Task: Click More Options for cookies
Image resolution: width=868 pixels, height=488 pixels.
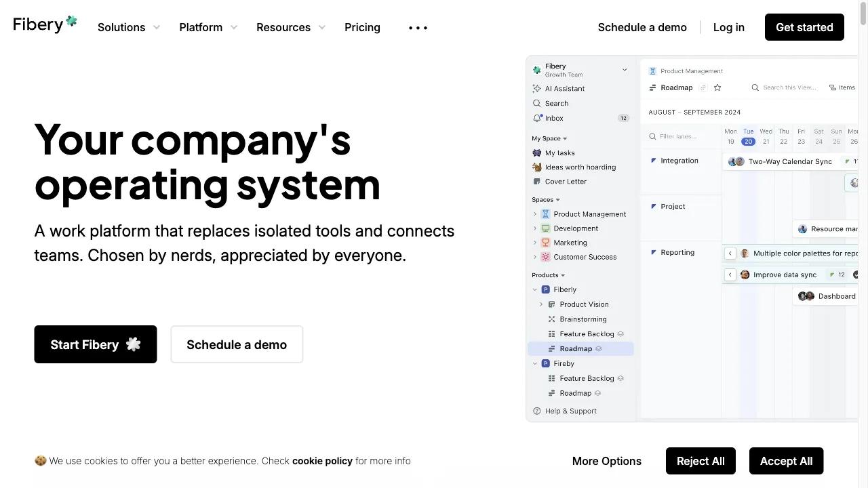Action: point(607,461)
